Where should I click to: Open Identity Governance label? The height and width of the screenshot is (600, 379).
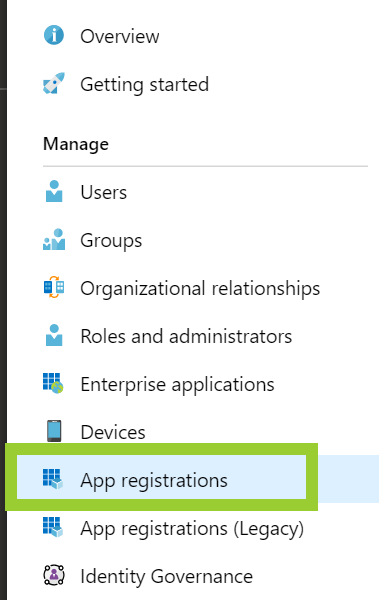[167, 576]
